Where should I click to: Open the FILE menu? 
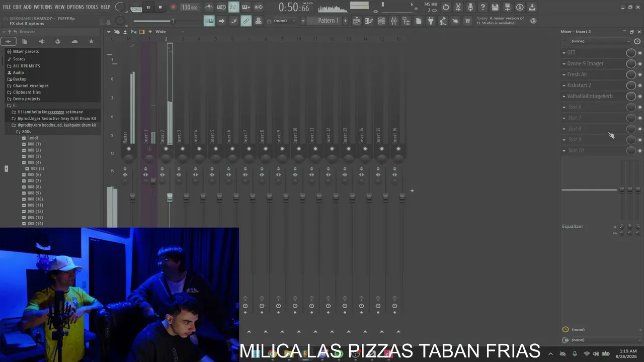(7, 7)
